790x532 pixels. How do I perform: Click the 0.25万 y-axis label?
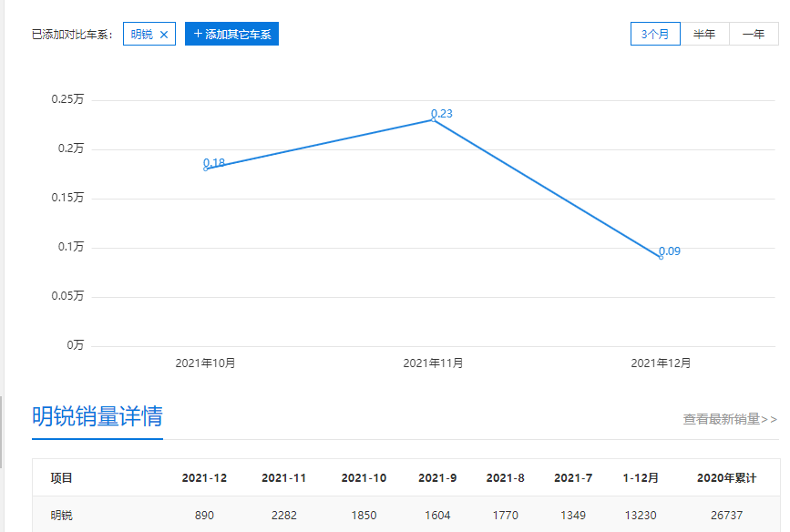[67, 99]
